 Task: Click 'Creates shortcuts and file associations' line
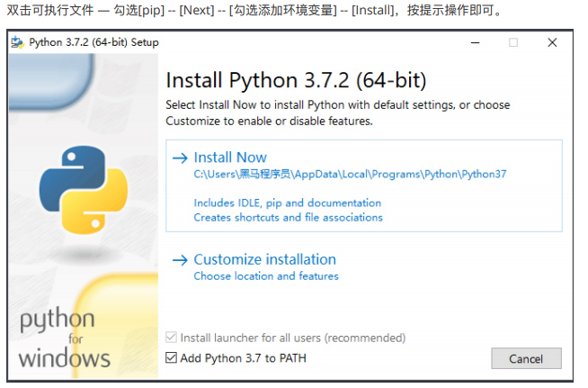(x=288, y=217)
